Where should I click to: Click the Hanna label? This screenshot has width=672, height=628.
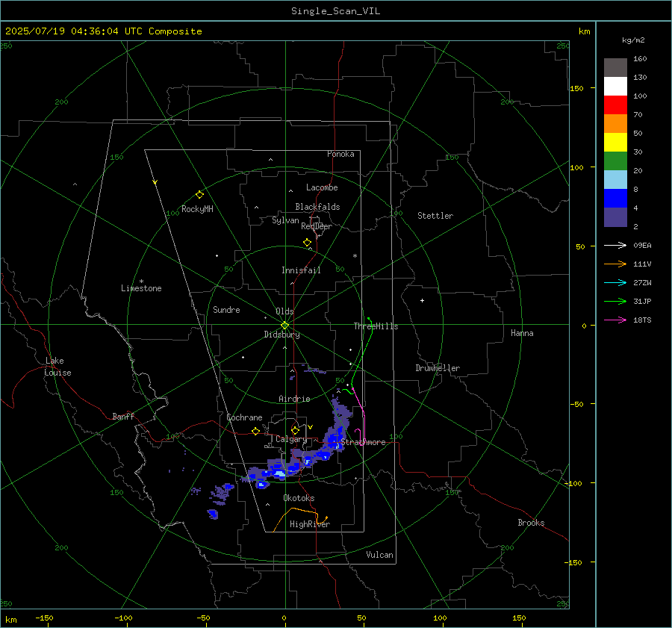click(522, 333)
